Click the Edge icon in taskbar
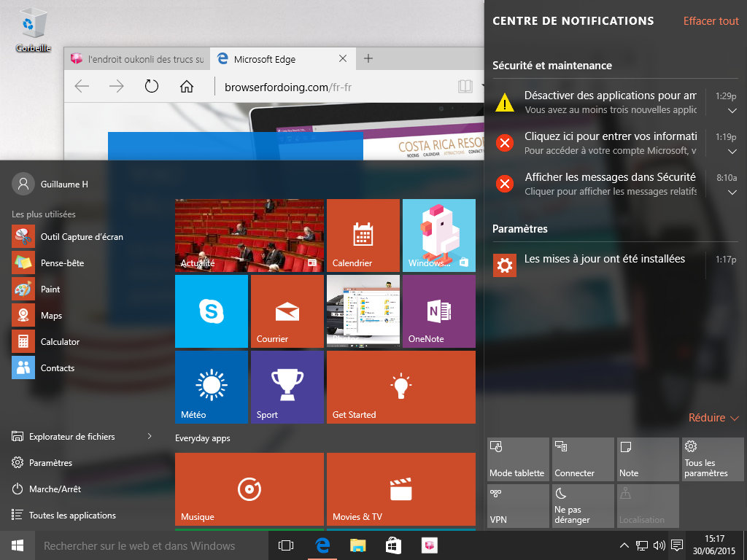 pyautogui.click(x=322, y=545)
